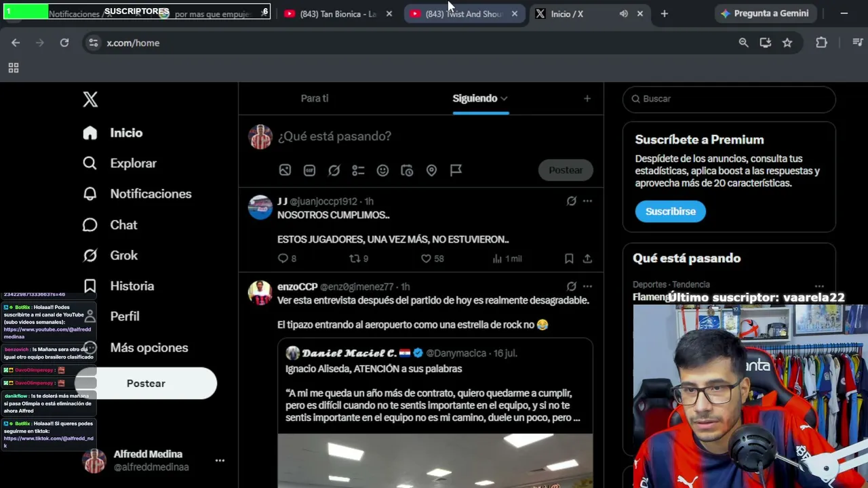868x488 pixels.
Task: Close the Tan Bionica browser tab
Action: coord(389,14)
